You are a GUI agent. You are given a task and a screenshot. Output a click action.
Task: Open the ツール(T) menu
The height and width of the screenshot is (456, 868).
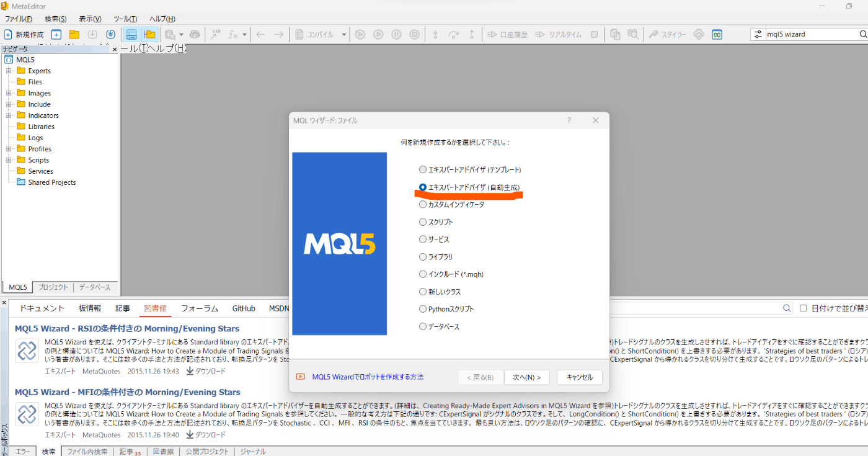point(126,19)
